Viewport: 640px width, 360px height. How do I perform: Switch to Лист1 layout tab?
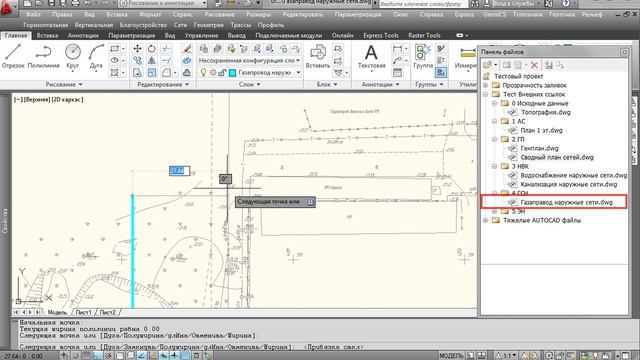point(84,312)
